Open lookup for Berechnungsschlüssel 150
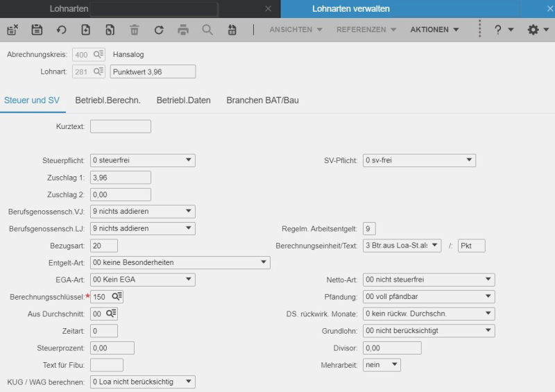Viewport: 555px width, 392px height. 117,296
